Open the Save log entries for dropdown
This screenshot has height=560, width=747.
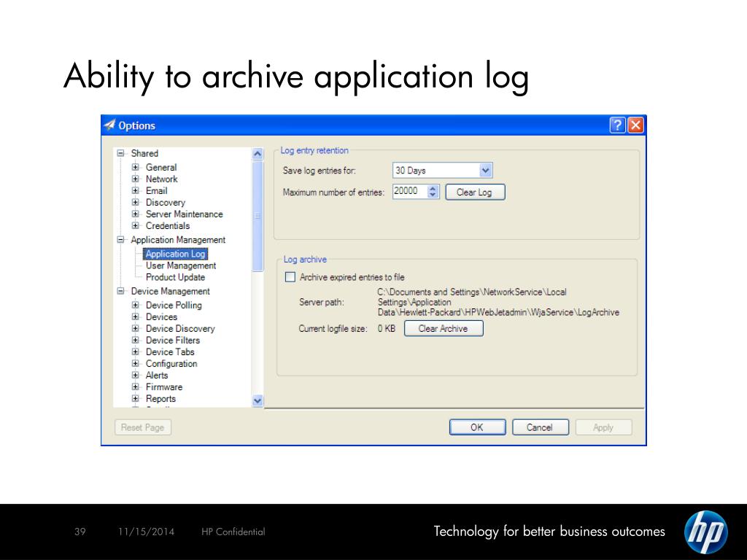tap(485, 171)
